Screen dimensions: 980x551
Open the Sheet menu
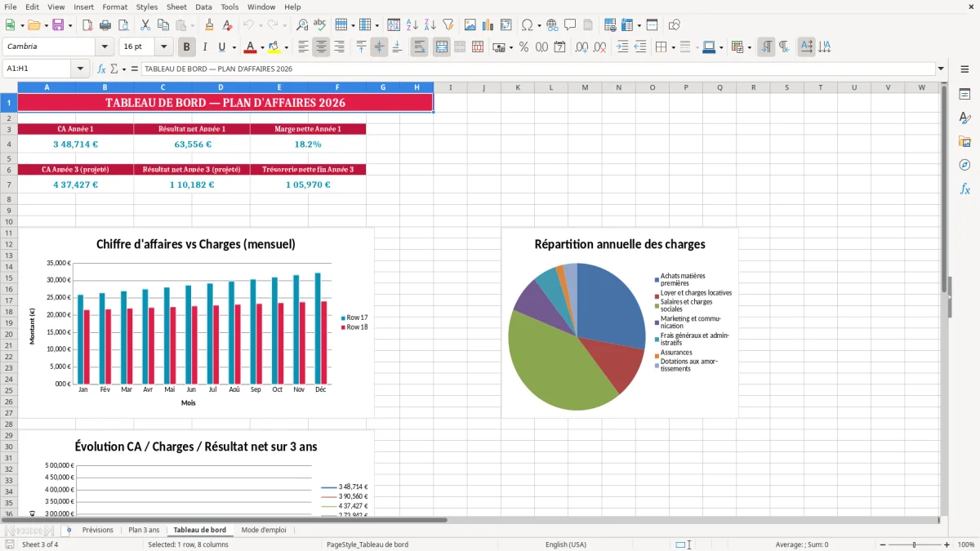[176, 7]
